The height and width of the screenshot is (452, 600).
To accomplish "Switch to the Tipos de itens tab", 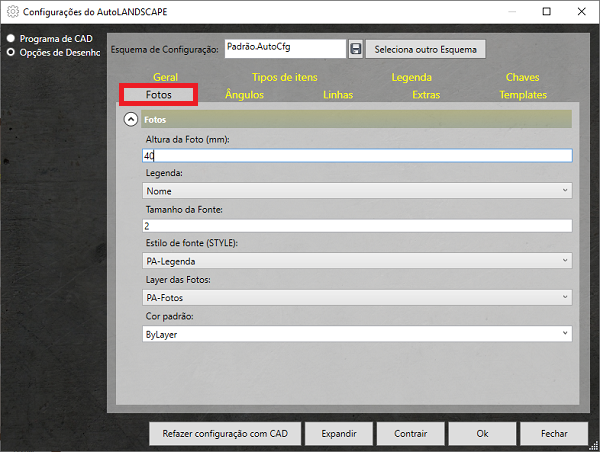I will [286, 77].
